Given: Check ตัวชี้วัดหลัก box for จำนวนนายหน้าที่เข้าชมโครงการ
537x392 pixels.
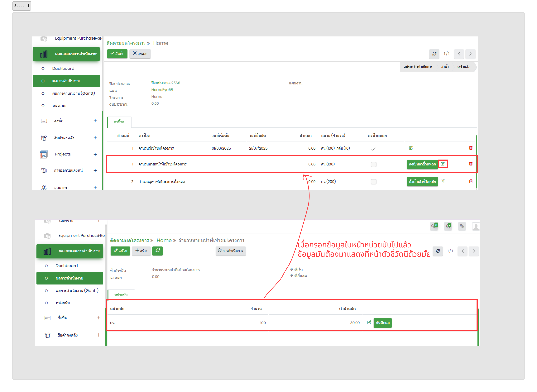Looking at the screenshot, I should [x=373, y=164].
